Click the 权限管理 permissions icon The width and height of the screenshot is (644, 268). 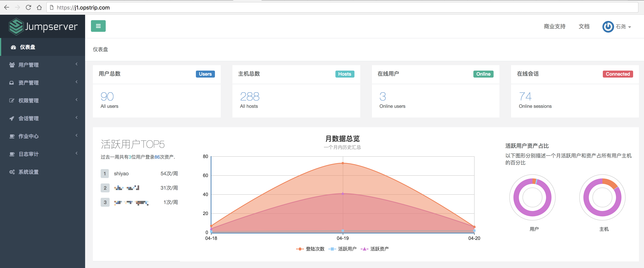coord(12,100)
